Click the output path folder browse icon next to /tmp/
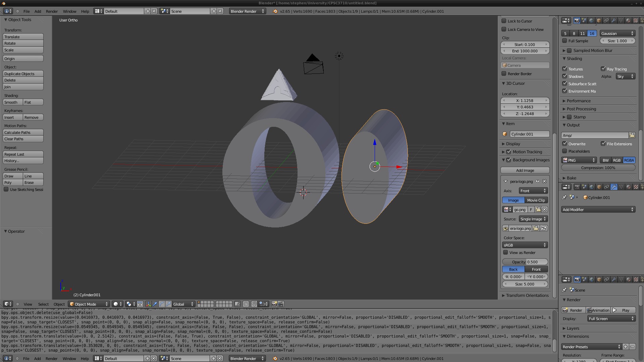 tap(632, 135)
